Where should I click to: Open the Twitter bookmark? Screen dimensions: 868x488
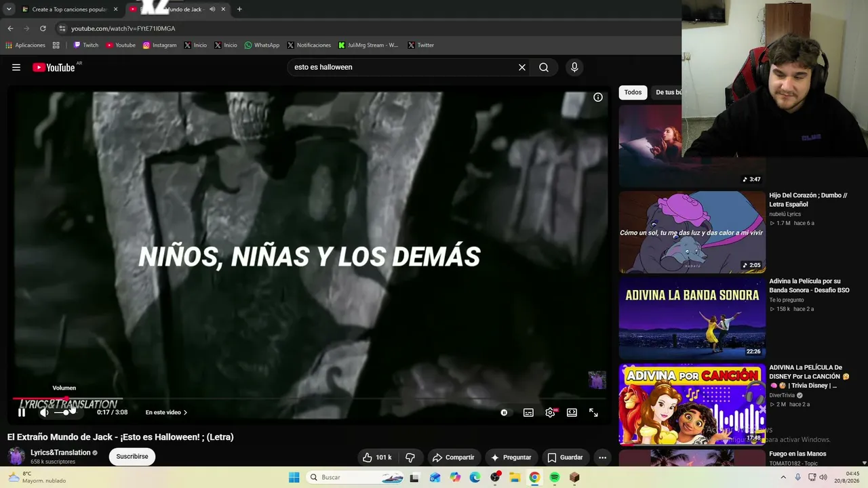point(420,45)
